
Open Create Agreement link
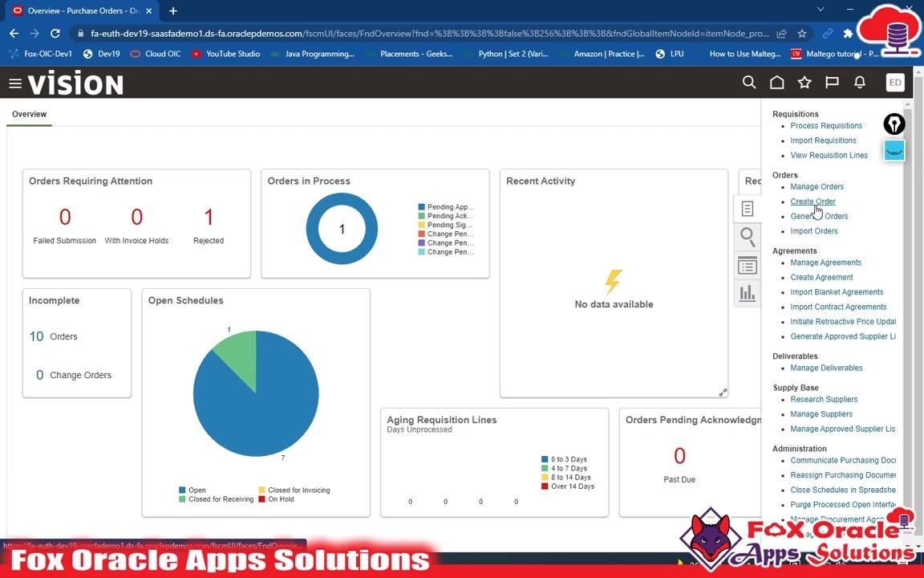[821, 277]
